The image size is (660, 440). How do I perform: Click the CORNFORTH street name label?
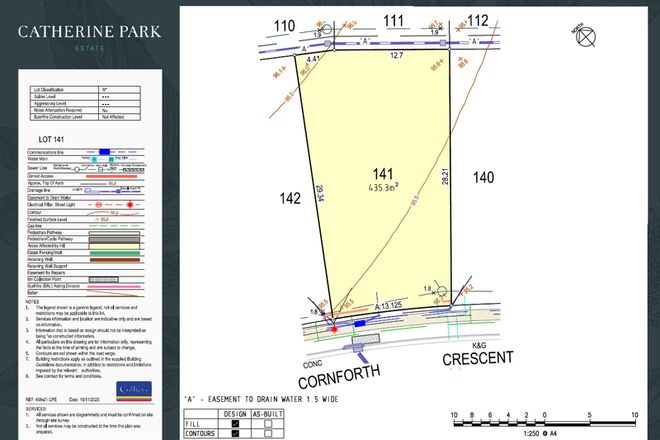point(341,378)
